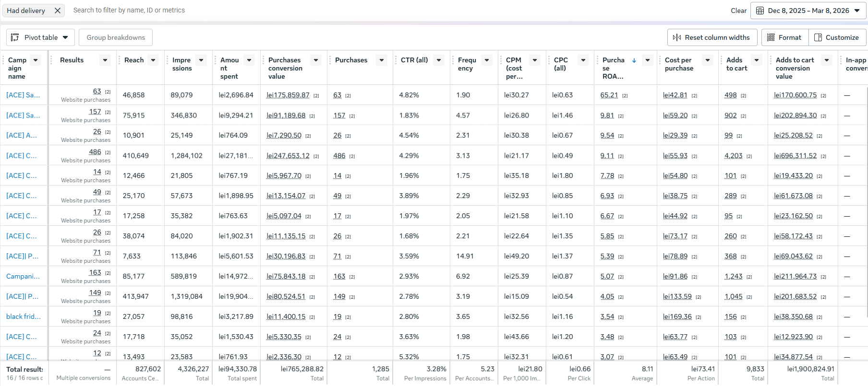The height and width of the screenshot is (386, 868).
Task: Click the footnote marker beside adds to cart 498
Action: click(743, 96)
